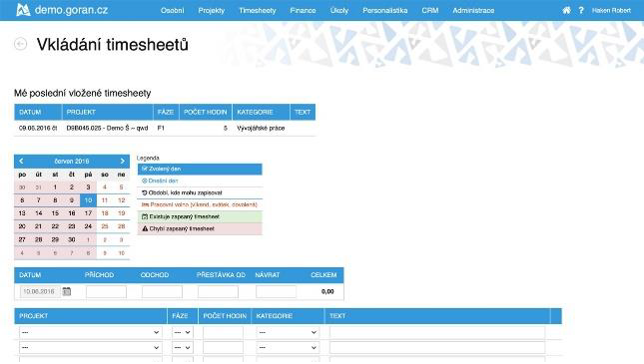Viewport: 644px width, 364px height.
Task: Expand the first Fáze dropdown
Action: [x=183, y=332]
